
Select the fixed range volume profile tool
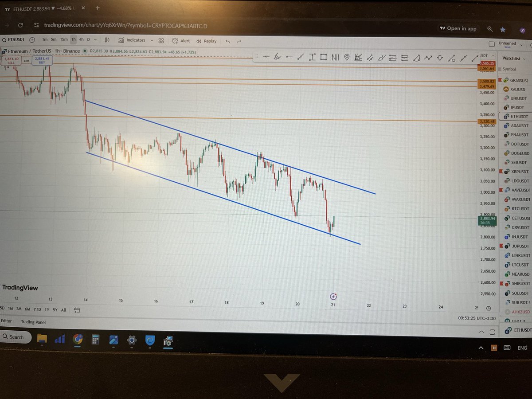point(335,57)
